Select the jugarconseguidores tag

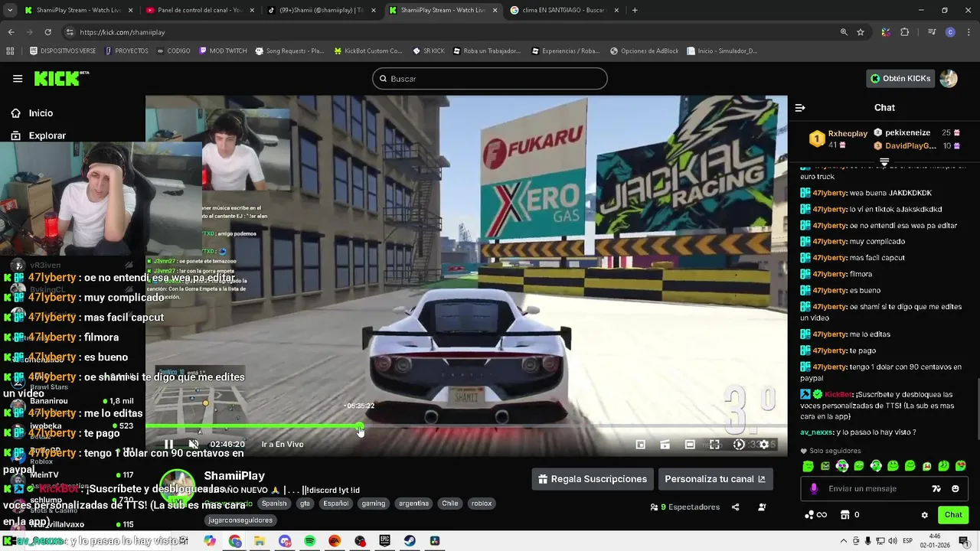tap(241, 520)
